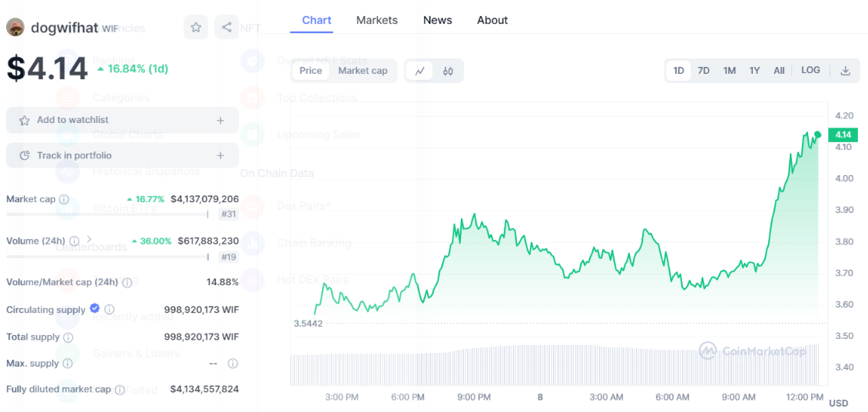The height and width of the screenshot is (412, 868).
Task: Expand Volume (24h) chevron arrow
Action: tap(89, 240)
